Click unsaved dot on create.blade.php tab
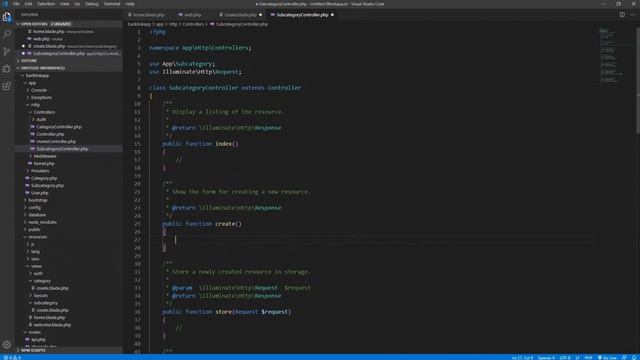Viewport: 640px width, 360px height. (x=260, y=15)
